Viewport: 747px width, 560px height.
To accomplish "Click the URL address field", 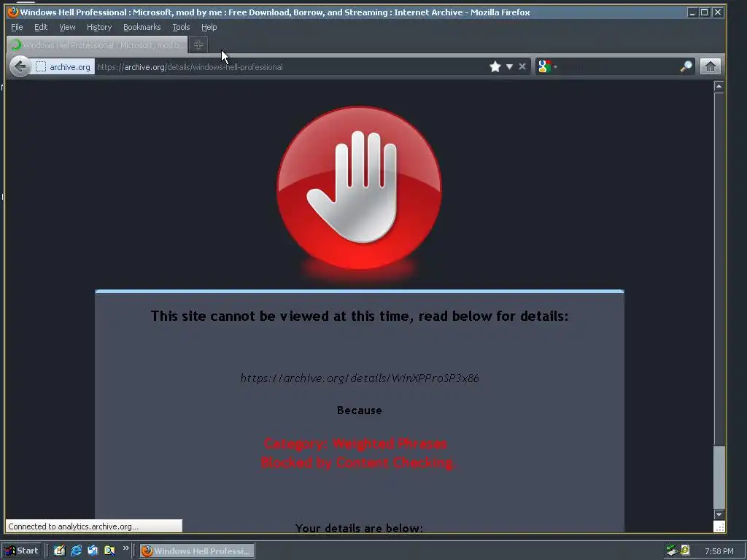I will (290, 66).
